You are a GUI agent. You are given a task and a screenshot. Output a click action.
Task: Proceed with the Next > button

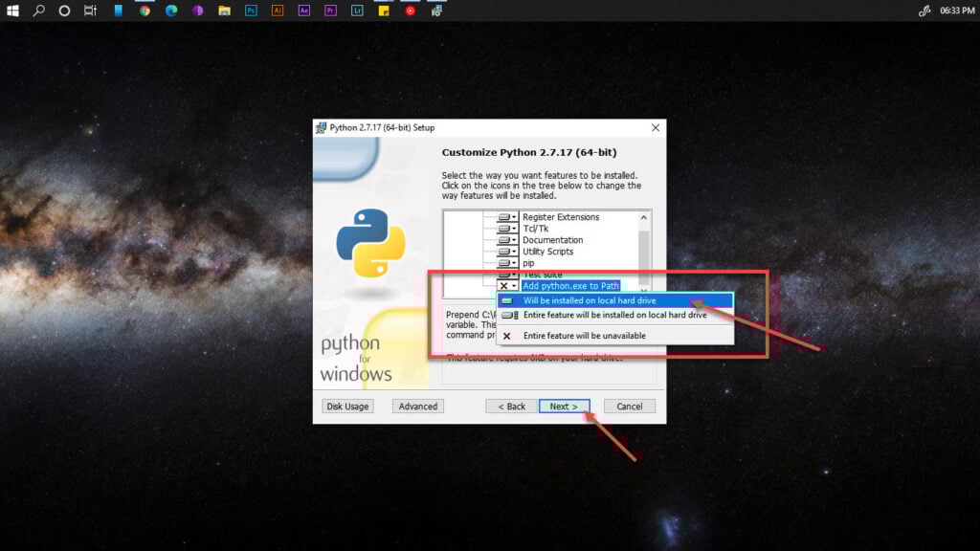564,406
